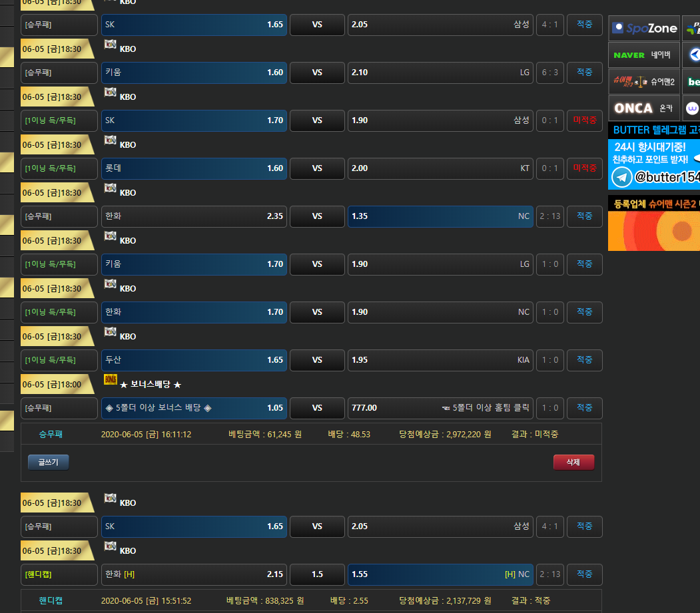Image resolution: width=700 pixels, height=613 pixels.
Task: Open the 슈어맨2 partner logo
Action: [643, 81]
